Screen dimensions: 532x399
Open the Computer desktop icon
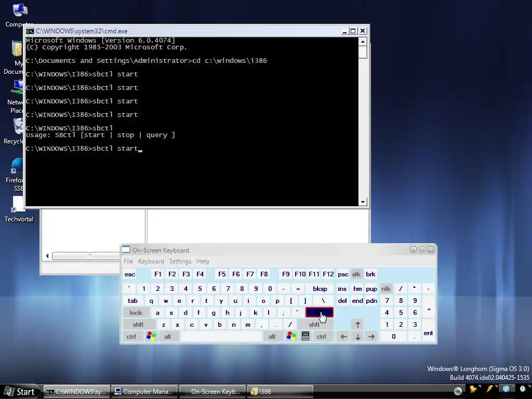click(x=19, y=15)
